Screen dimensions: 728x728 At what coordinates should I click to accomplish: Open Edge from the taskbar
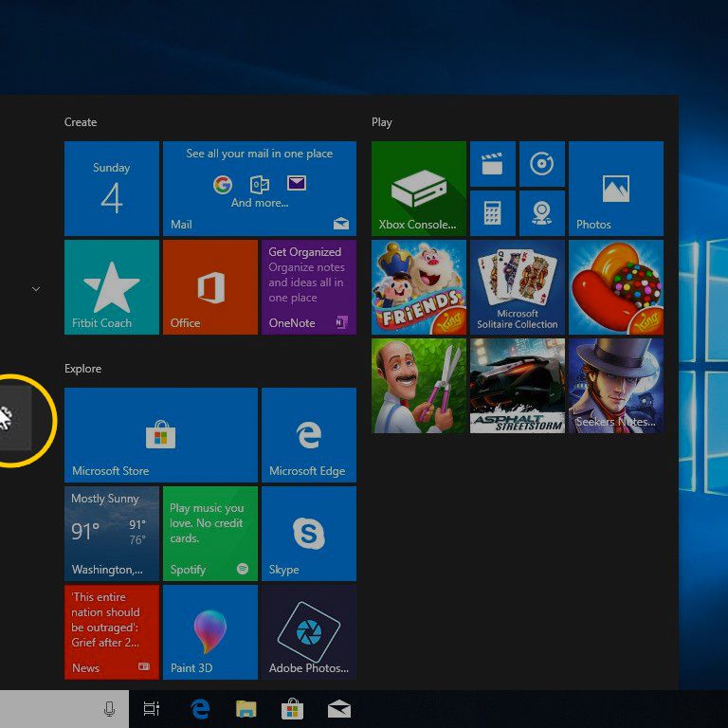tap(200, 709)
